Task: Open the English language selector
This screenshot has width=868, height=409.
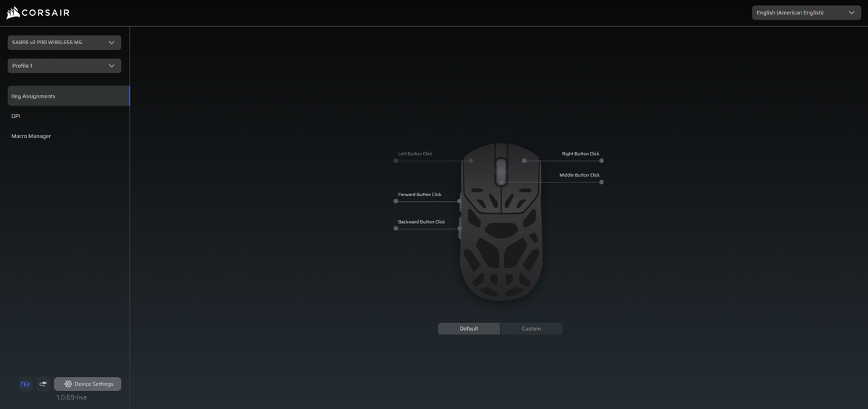Action: [x=807, y=12]
